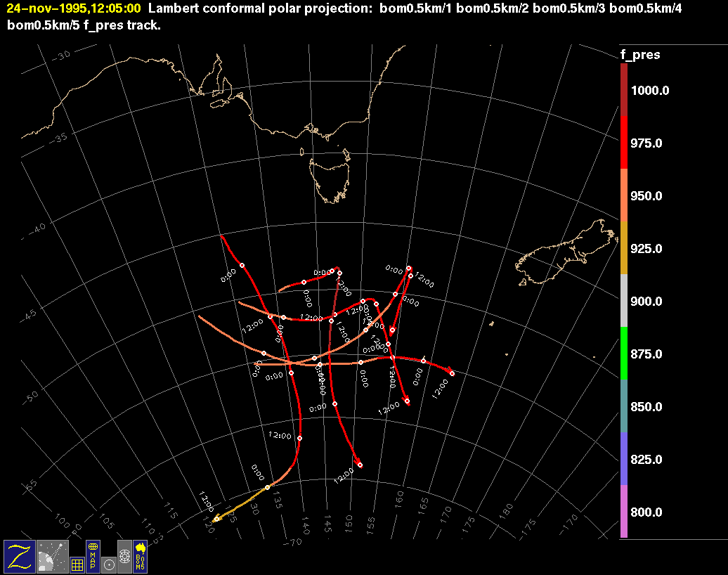Click the pink 800.0 legend color
728x575 pixels.
click(x=624, y=512)
